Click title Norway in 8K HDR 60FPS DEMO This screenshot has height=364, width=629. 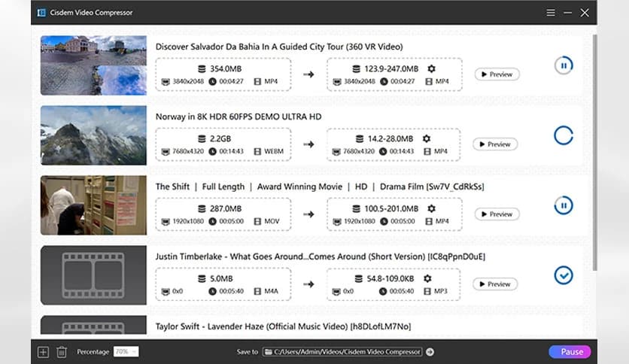click(239, 117)
